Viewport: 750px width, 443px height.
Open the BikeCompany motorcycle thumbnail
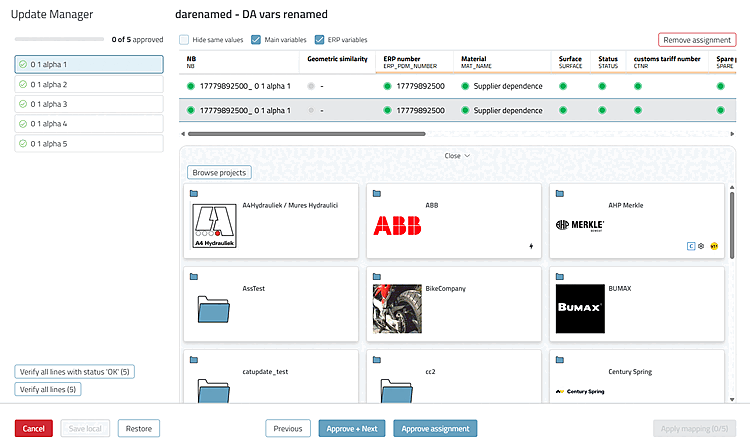[x=397, y=309]
